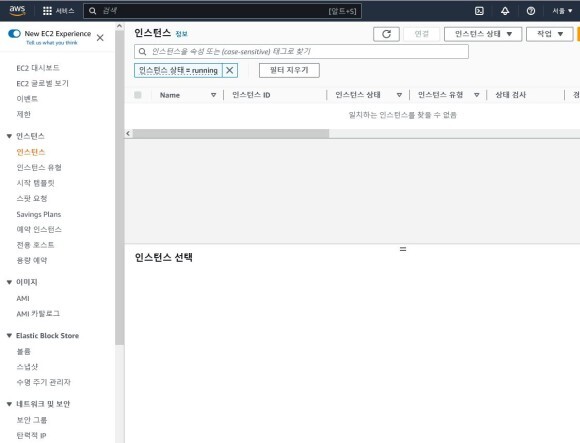Click the magnifier icon in the instance filter box
Image resolution: width=580 pixels, height=443 pixels.
142,52
